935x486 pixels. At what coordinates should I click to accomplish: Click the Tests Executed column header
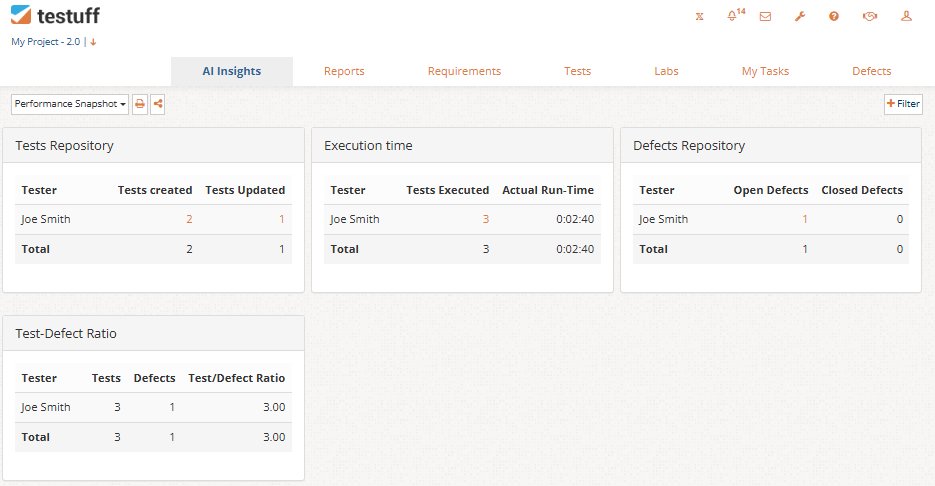click(447, 190)
